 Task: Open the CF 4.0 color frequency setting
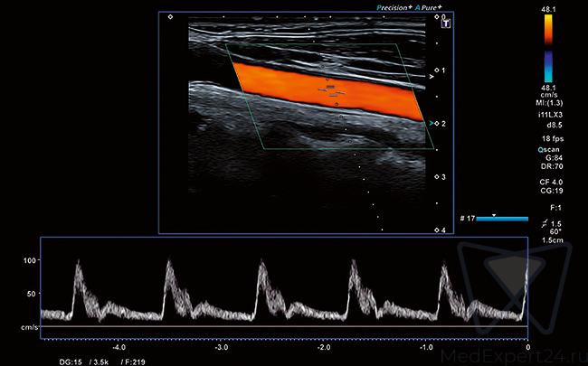[x=549, y=182]
